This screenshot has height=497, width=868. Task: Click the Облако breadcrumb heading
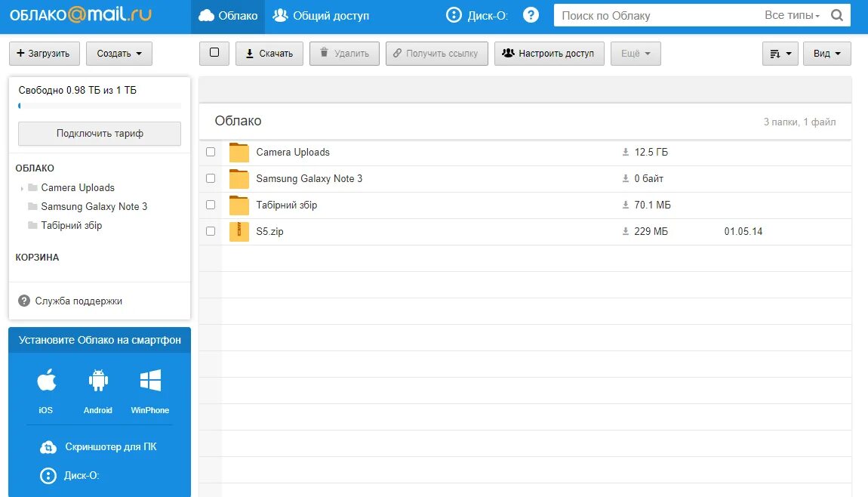[238, 121]
